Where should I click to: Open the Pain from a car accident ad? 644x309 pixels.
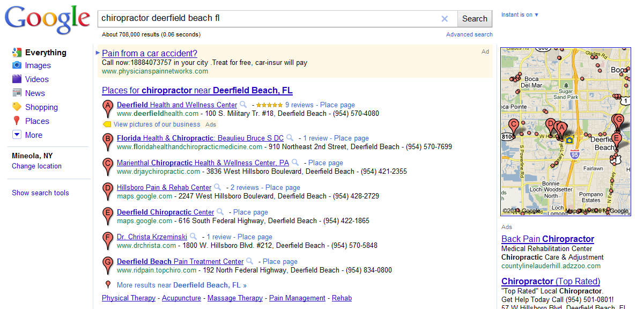tap(150, 53)
